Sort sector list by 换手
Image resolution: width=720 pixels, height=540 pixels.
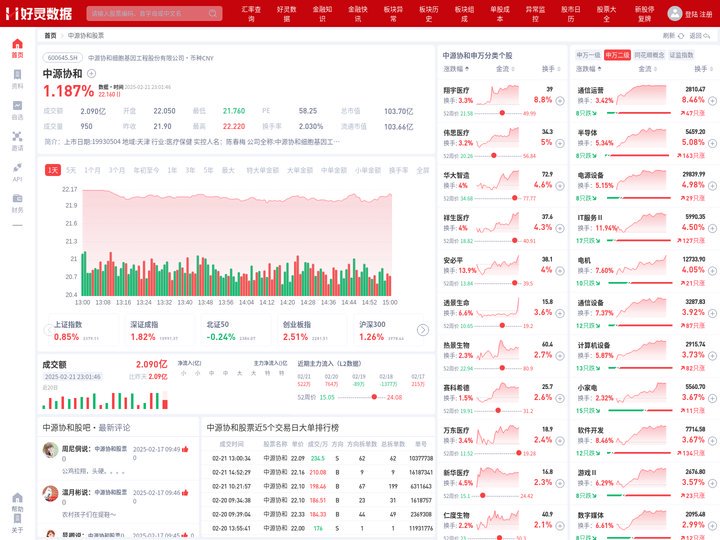click(703, 69)
